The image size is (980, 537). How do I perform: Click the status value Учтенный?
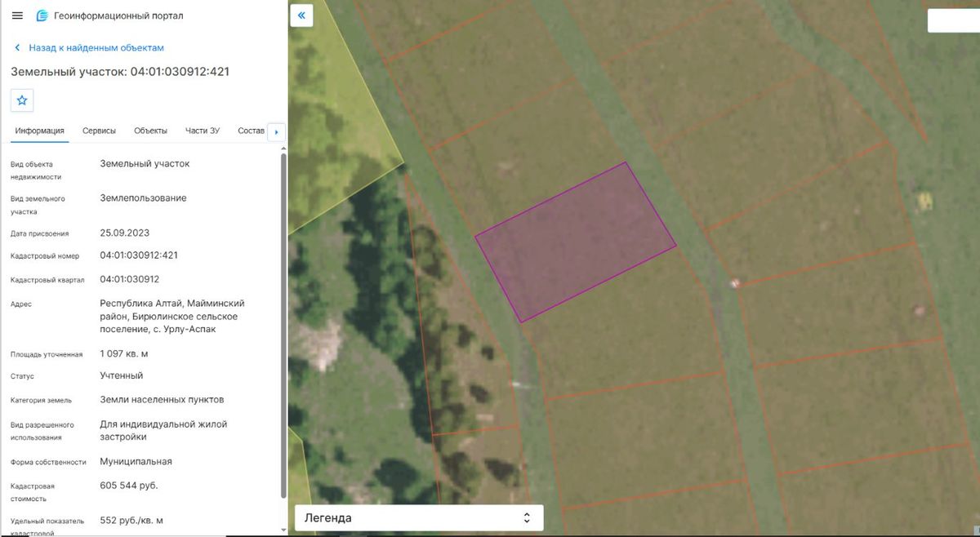click(x=122, y=375)
